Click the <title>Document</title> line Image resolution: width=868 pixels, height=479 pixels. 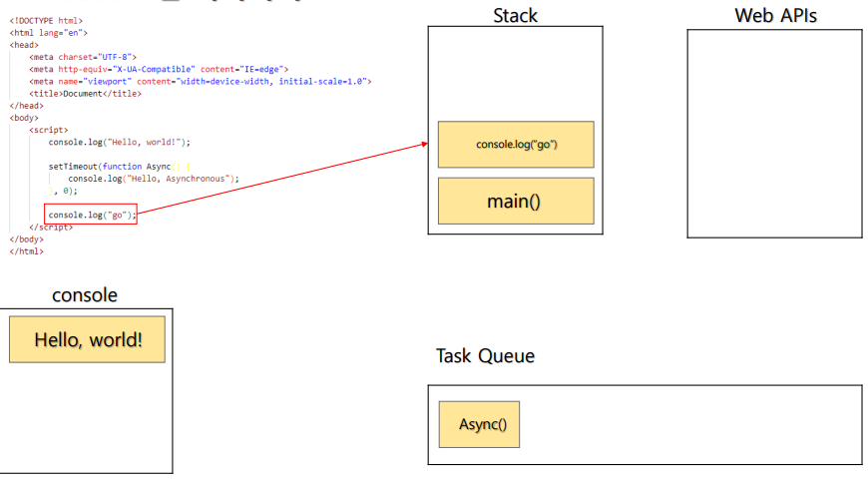(85, 94)
